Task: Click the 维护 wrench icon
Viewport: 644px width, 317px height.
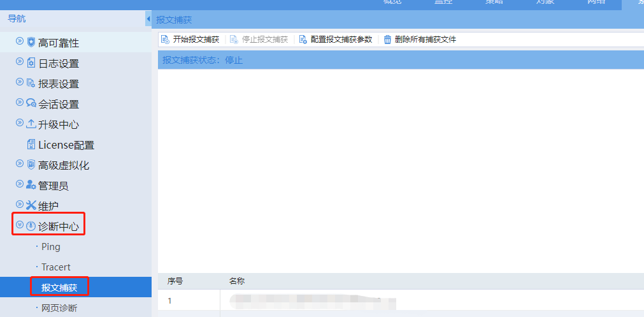Action: tap(31, 205)
